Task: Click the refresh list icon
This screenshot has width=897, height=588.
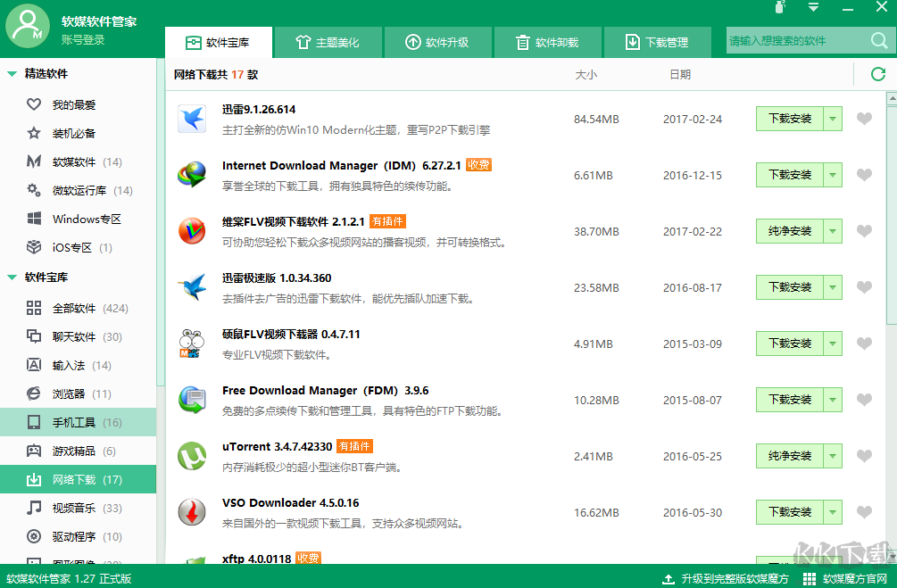Action: [878, 74]
